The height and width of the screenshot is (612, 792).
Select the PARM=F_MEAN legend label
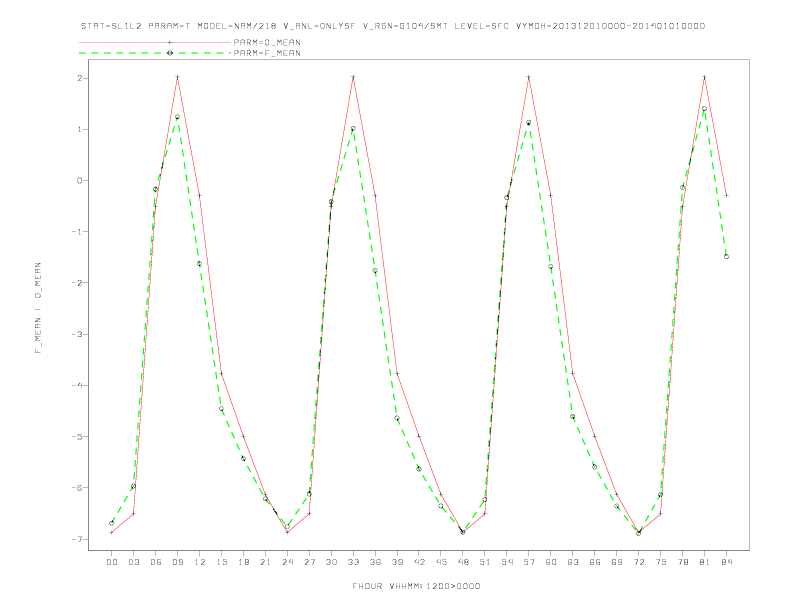pyautogui.click(x=267, y=53)
